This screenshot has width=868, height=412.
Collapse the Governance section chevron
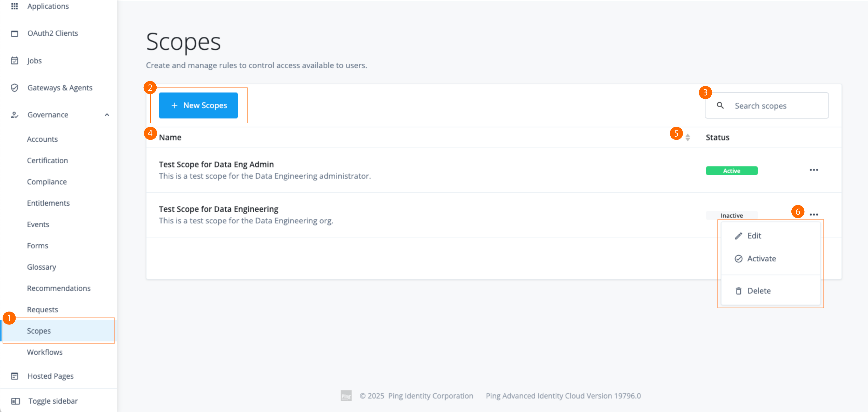pyautogui.click(x=107, y=115)
